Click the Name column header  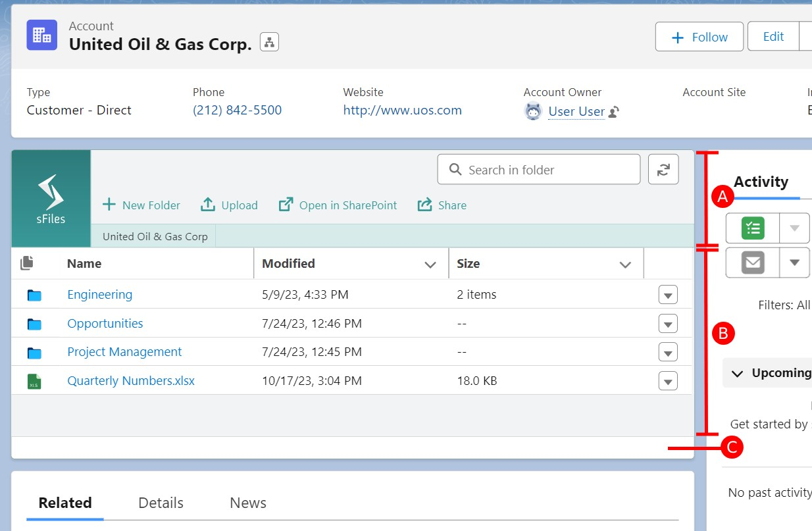[x=84, y=263]
